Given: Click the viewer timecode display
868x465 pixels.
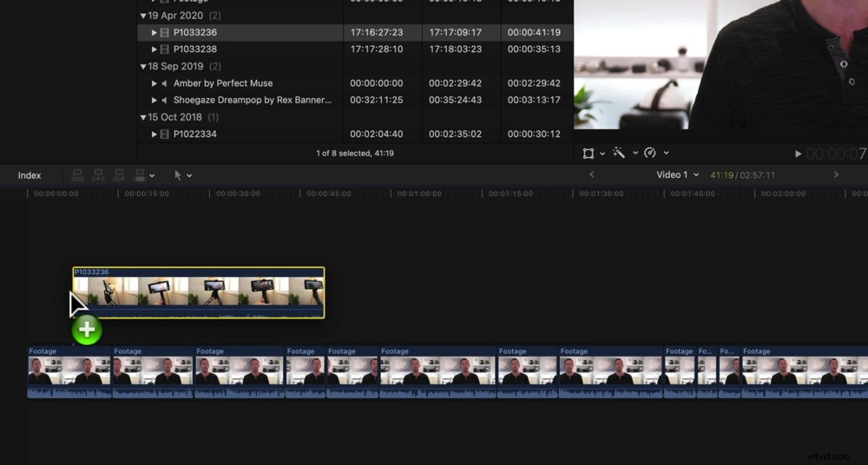Looking at the screenshot, I should (x=837, y=154).
